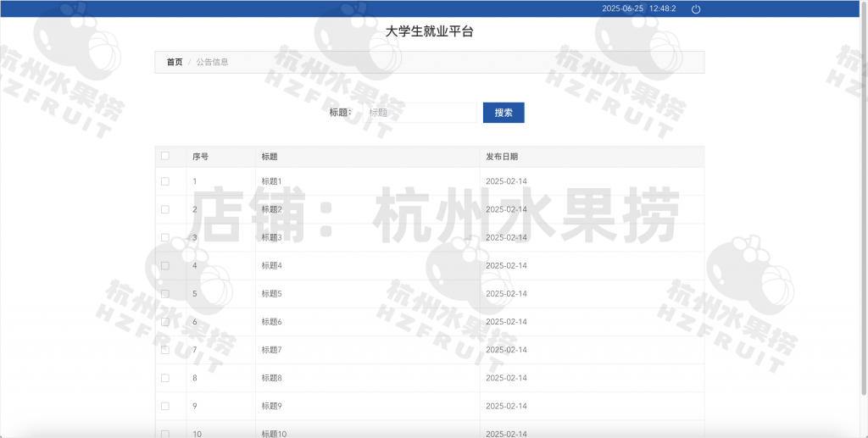Click the date cell in row 标题1

[592, 181]
